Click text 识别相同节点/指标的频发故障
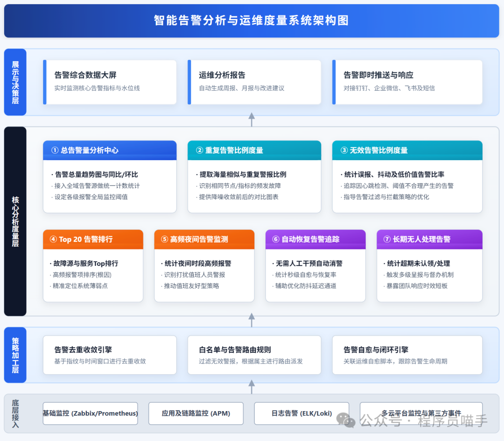The height and width of the screenshot is (441, 504). 240,185
